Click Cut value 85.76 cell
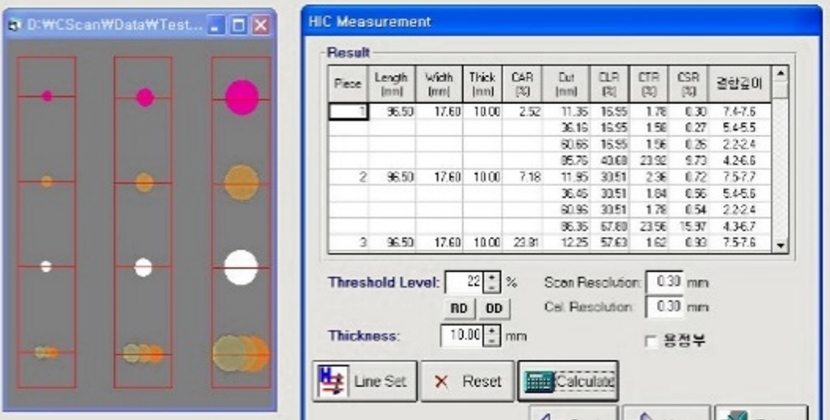The width and height of the screenshot is (830, 420). (566, 160)
